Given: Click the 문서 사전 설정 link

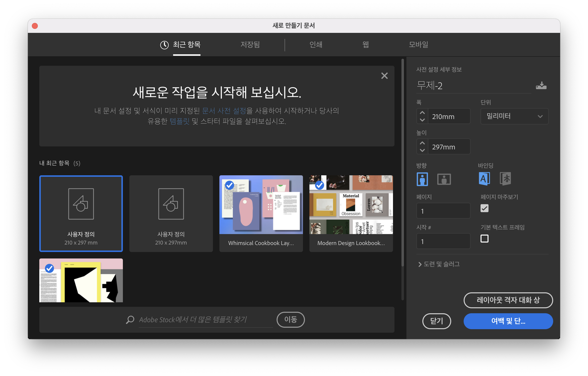Looking at the screenshot, I should [x=224, y=111].
